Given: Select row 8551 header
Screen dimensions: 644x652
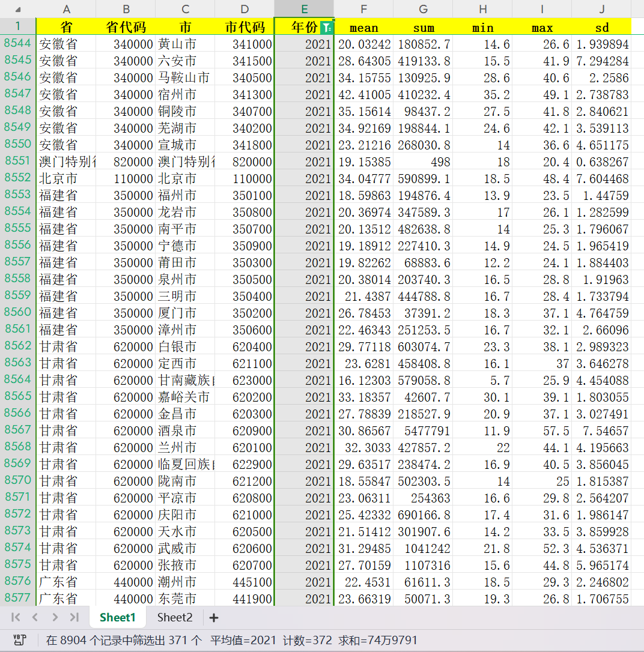Looking at the screenshot, I should (17, 161).
